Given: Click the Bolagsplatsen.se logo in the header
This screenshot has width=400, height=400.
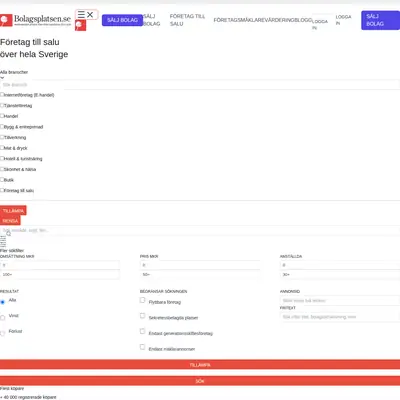Looking at the screenshot, I should pos(36,20).
